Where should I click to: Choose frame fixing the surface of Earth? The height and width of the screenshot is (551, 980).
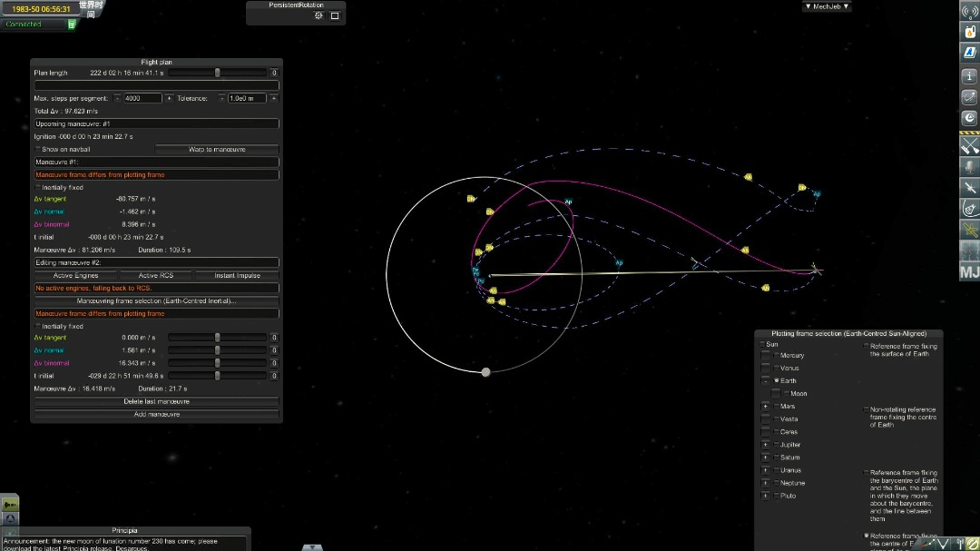[x=867, y=347]
